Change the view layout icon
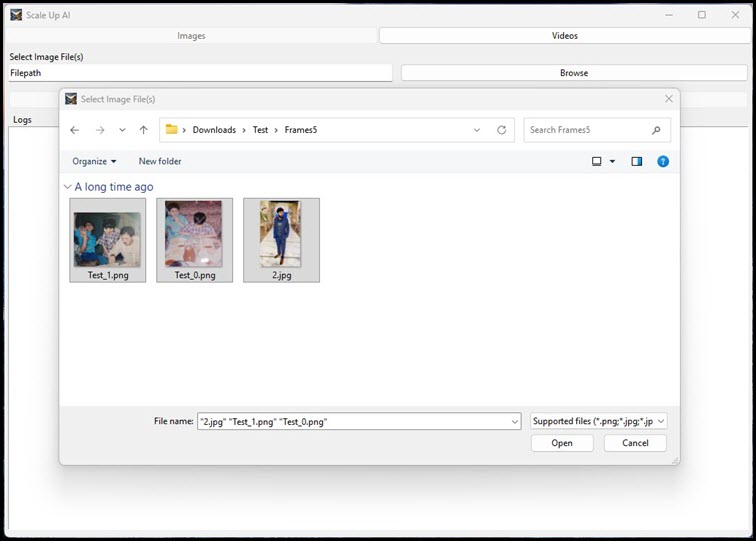 coord(596,162)
